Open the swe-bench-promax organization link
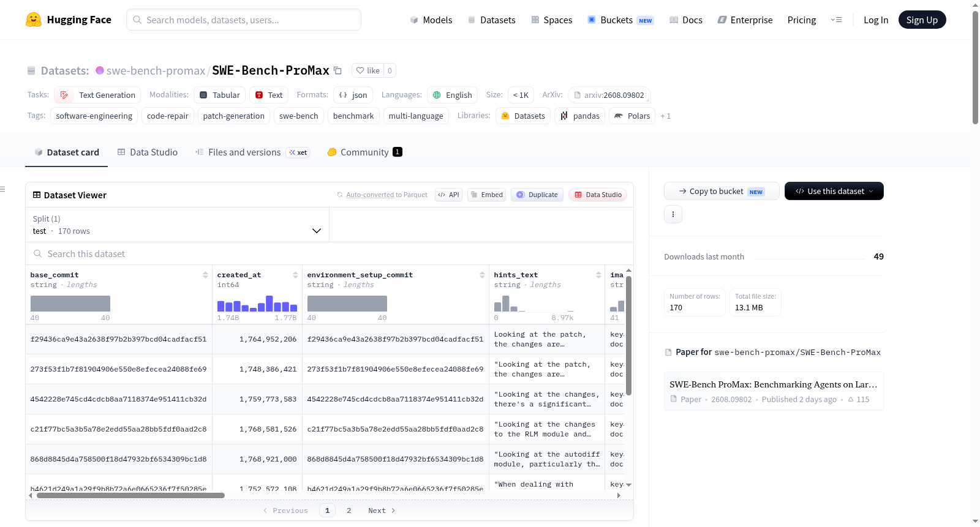This screenshot has width=980, height=527. [156, 70]
